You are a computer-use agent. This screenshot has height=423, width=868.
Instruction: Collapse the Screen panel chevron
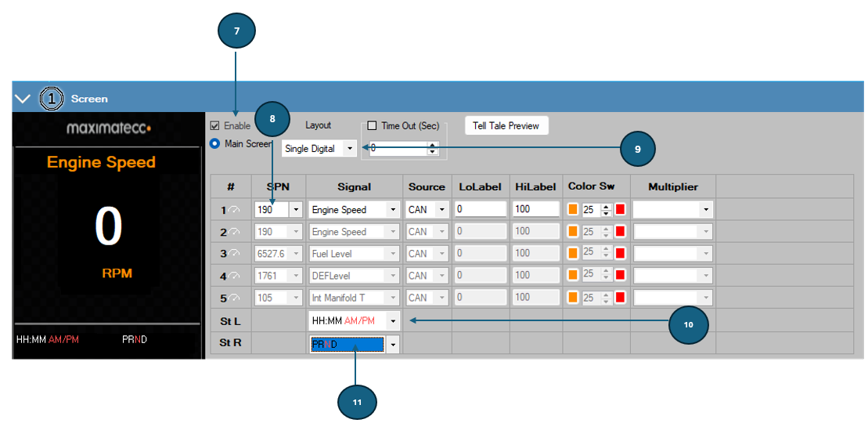coord(23,99)
